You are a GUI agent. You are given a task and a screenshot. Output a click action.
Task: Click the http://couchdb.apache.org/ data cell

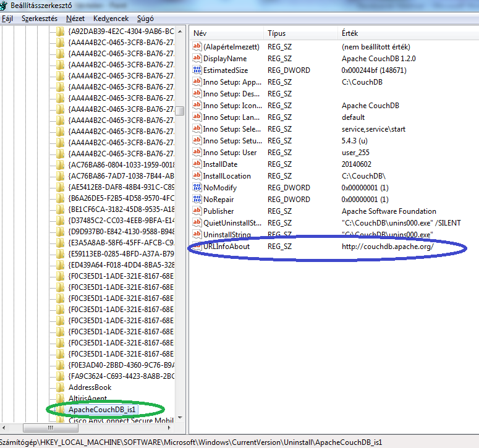click(x=388, y=247)
